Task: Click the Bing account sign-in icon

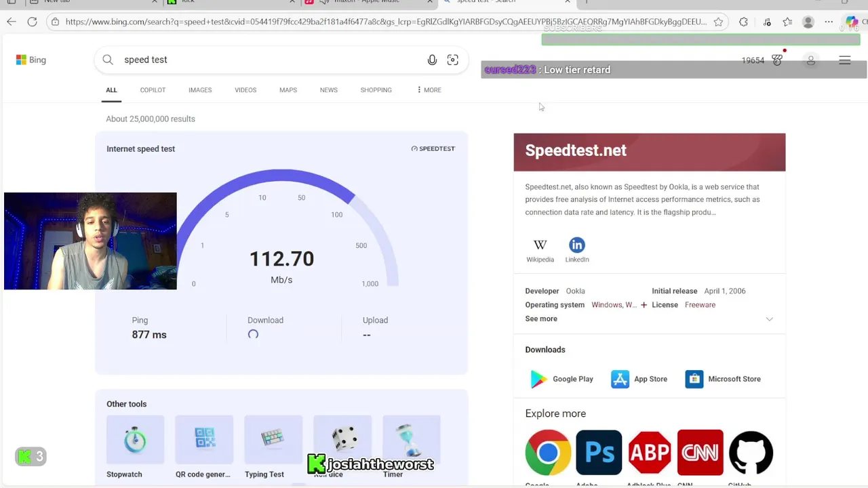Action: point(810,60)
